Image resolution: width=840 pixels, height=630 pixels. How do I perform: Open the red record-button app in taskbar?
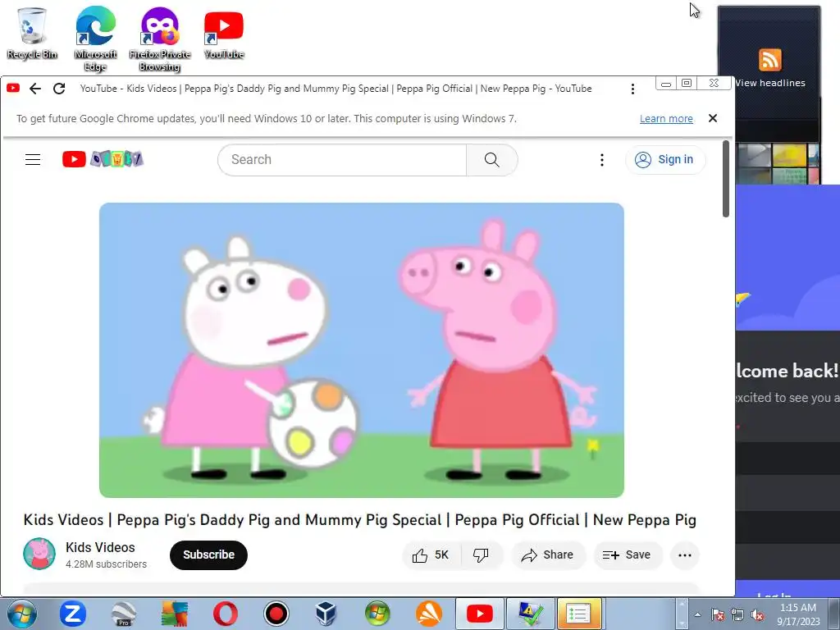(276, 614)
